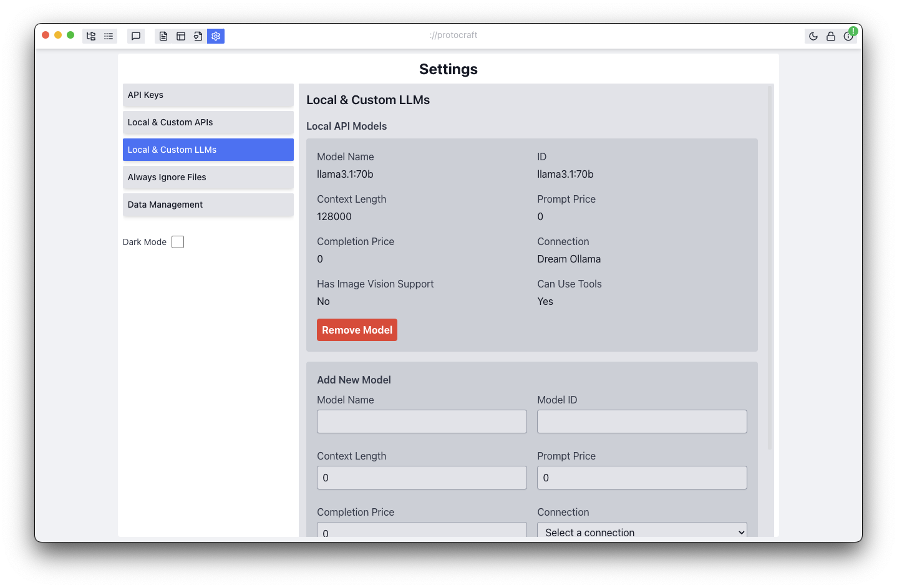Toggle dark mode with moon icon
897x588 pixels.
click(813, 36)
